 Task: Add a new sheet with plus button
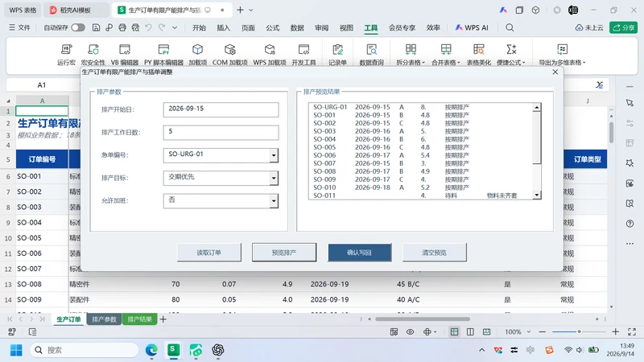pyautogui.click(x=163, y=319)
